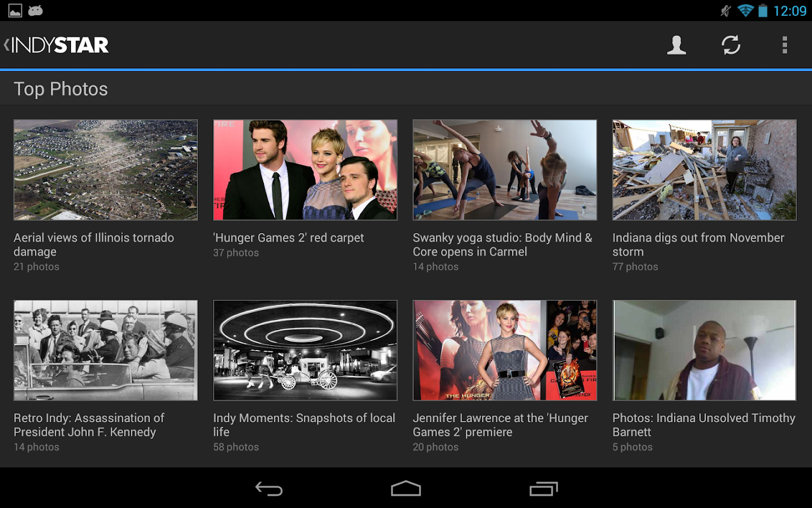Tap the Android debug notification icon
The width and height of the screenshot is (812, 508).
tap(35, 10)
